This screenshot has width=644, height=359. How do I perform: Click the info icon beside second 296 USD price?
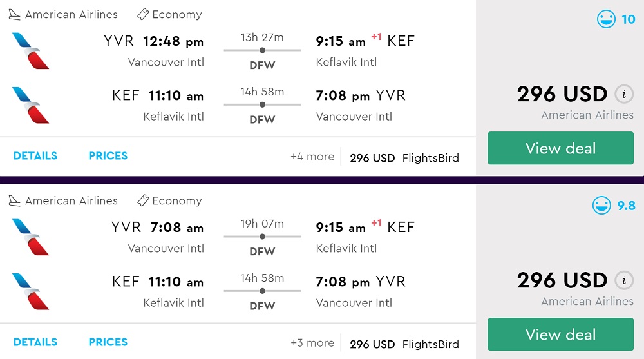pyautogui.click(x=623, y=280)
